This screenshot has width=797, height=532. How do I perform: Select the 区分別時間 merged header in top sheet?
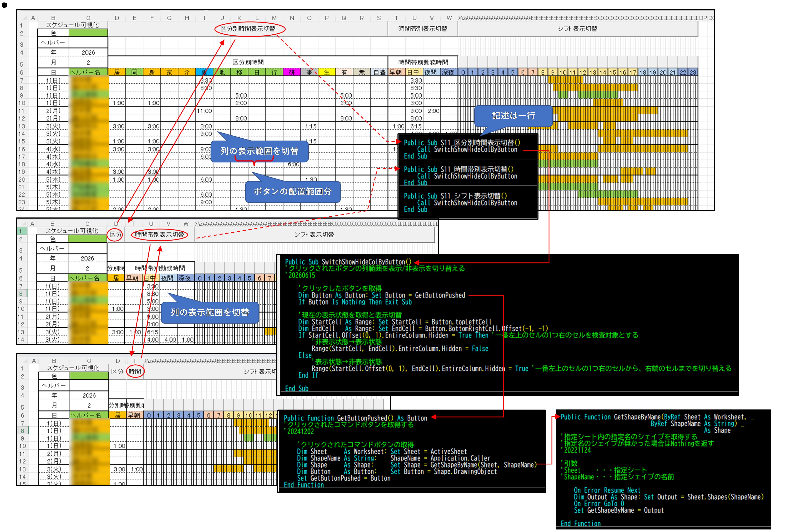pos(248,62)
